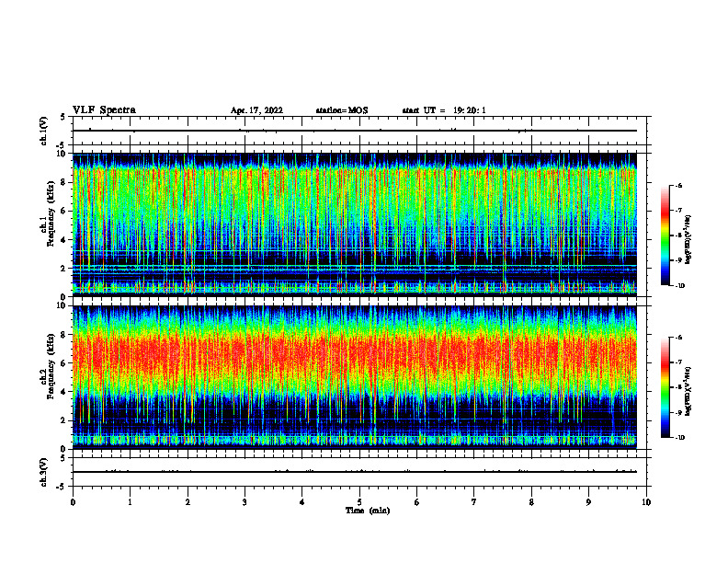Image resolution: width=728 pixels, height=563 pixels.
Task: Click the 'ch.1(V)' waveform axis label
Action: 44,131
